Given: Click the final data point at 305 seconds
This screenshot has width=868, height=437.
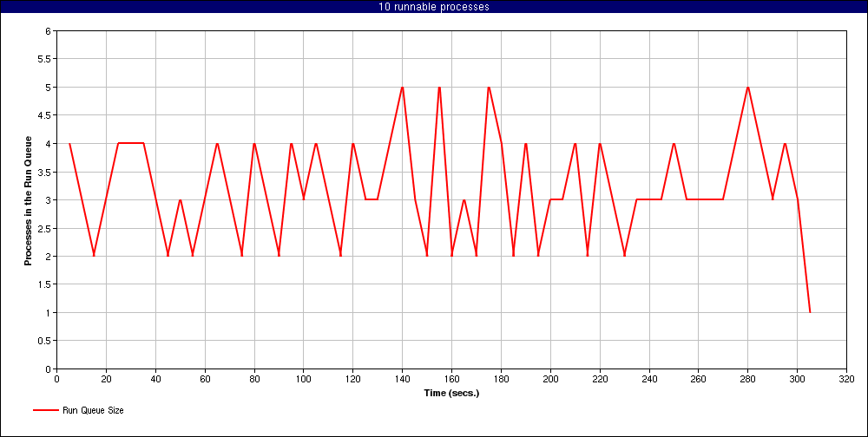Looking at the screenshot, I should (810, 312).
